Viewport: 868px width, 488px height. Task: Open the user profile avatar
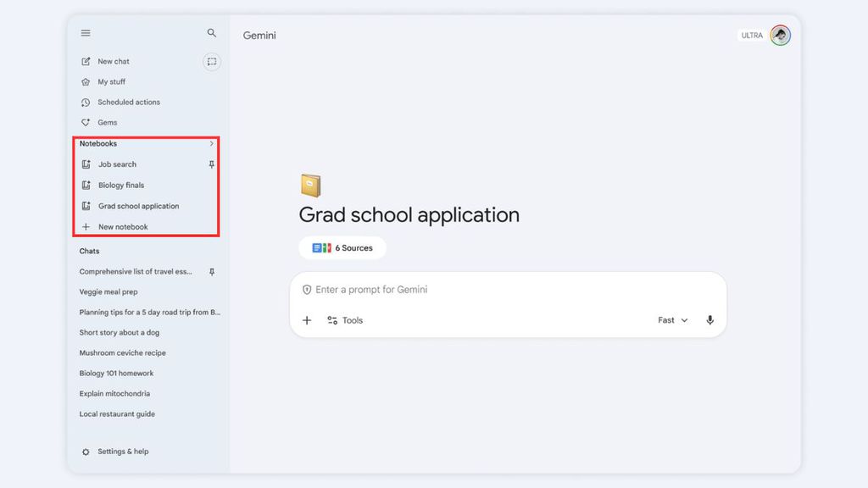tap(780, 36)
